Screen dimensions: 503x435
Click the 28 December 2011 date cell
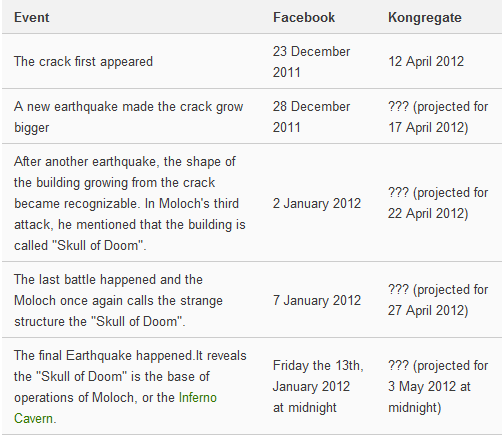click(311, 117)
